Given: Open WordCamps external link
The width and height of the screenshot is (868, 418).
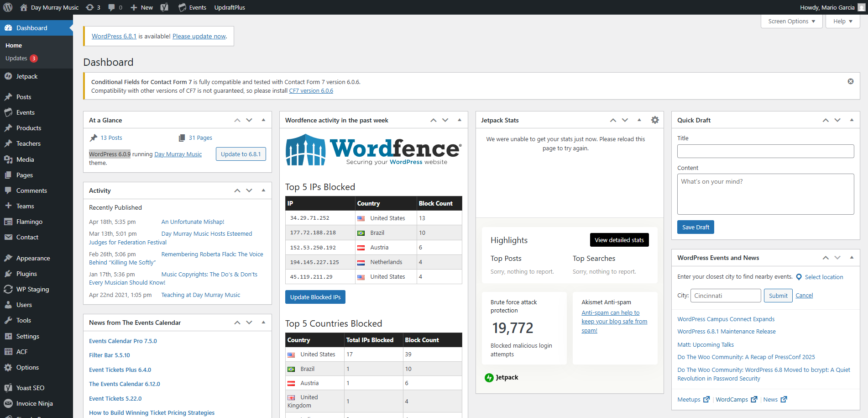Looking at the screenshot, I should pyautogui.click(x=736, y=399).
